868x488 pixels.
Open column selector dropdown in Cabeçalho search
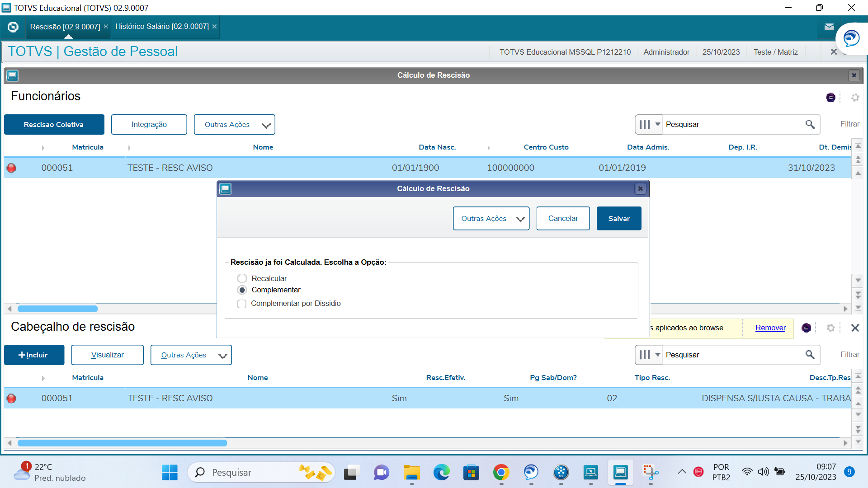click(649, 355)
